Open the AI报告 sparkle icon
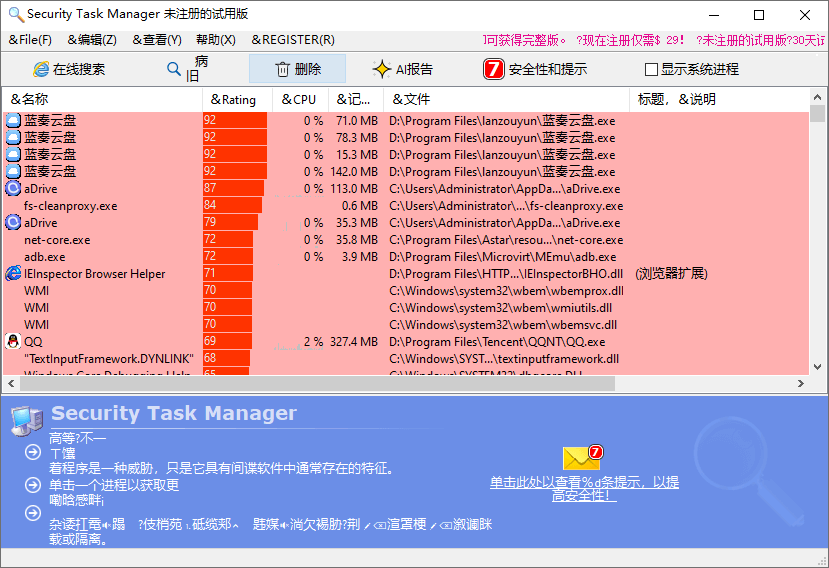This screenshot has height=568, width=829. click(x=381, y=69)
